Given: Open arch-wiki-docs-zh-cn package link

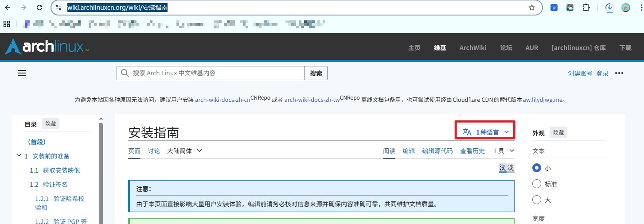Looking at the screenshot, I should [222, 100].
